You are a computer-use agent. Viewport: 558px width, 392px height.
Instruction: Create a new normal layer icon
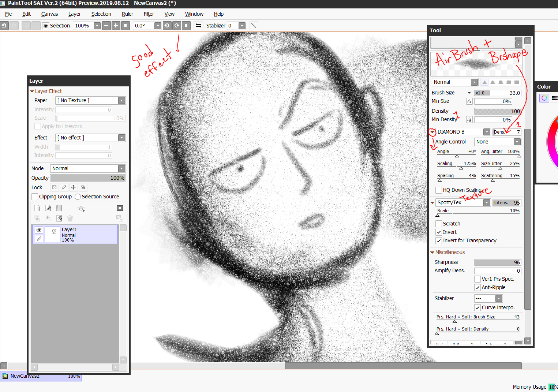[37, 208]
